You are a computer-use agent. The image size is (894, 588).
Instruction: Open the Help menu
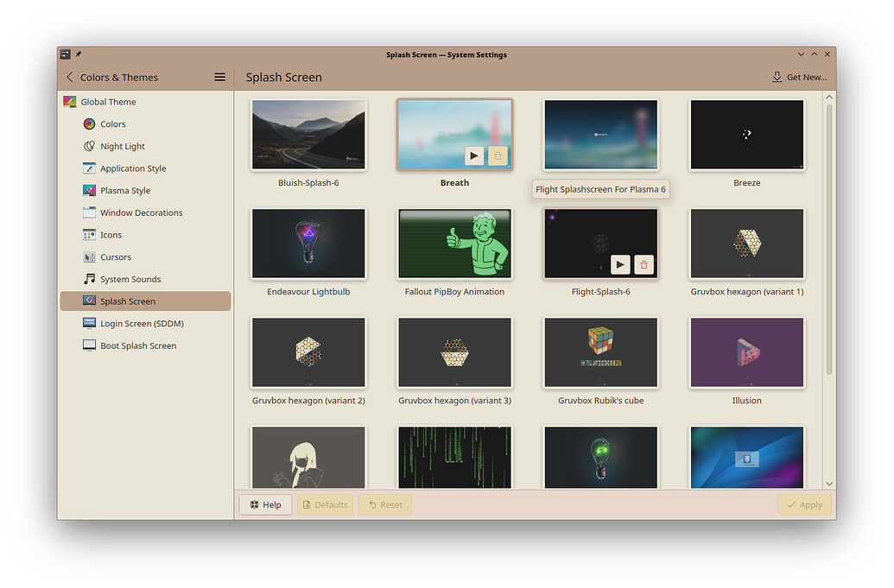click(265, 504)
